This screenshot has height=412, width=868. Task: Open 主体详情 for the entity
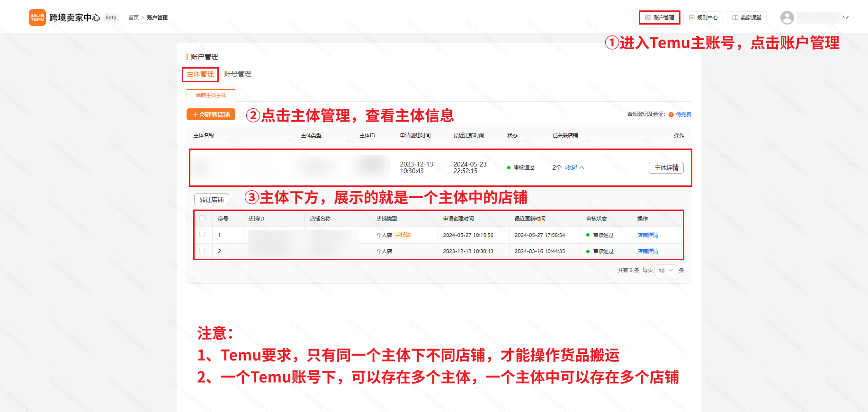[666, 167]
